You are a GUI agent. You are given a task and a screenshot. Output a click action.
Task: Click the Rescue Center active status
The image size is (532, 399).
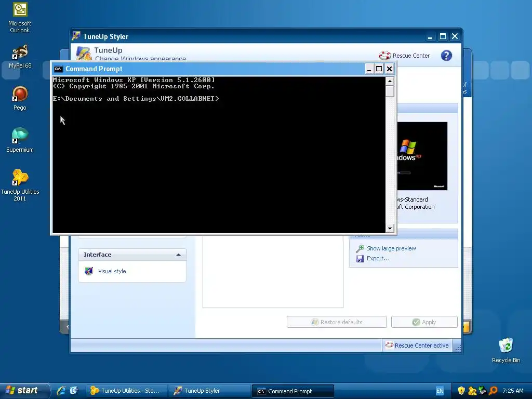417,345
